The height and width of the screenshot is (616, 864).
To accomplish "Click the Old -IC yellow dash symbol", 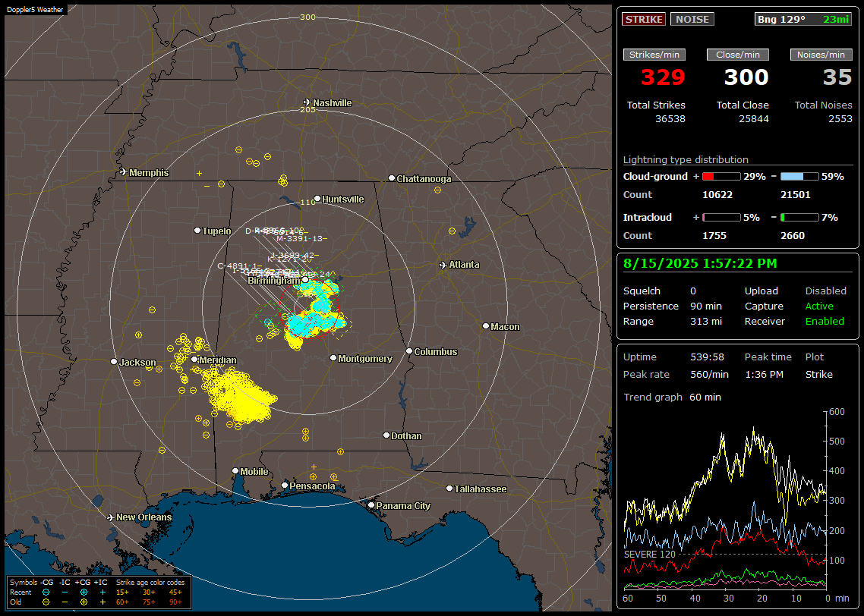I will pos(65,602).
